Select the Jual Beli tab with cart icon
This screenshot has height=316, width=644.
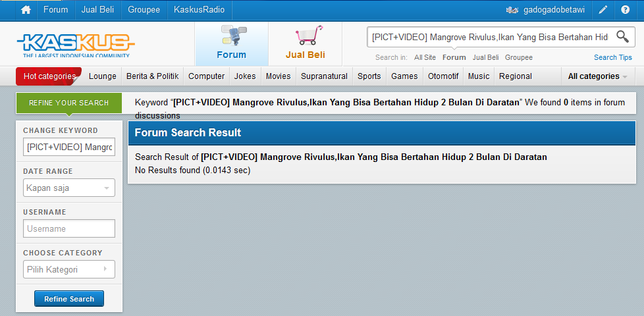pyautogui.click(x=305, y=44)
